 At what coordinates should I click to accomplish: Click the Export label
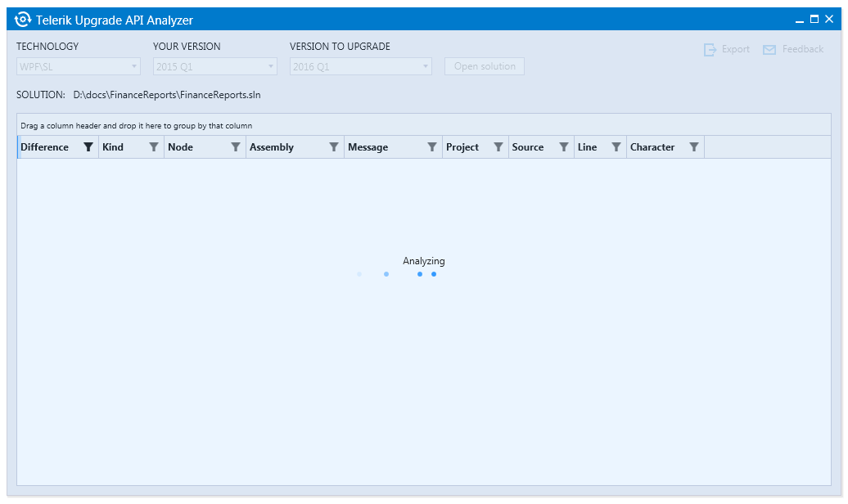[736, 49]
